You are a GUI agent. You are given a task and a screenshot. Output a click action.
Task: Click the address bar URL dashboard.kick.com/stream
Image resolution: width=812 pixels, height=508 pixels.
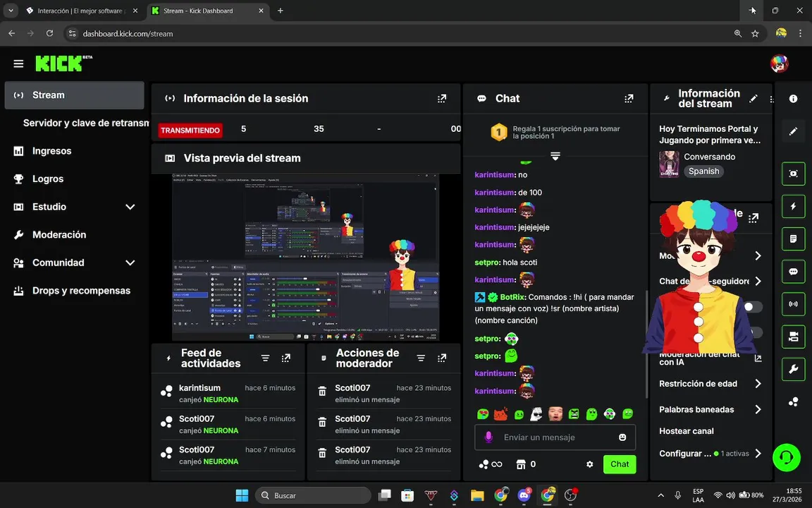128,34
